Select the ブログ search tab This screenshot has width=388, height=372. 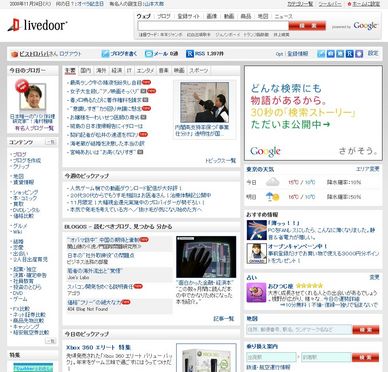click(x=164, y=16)
